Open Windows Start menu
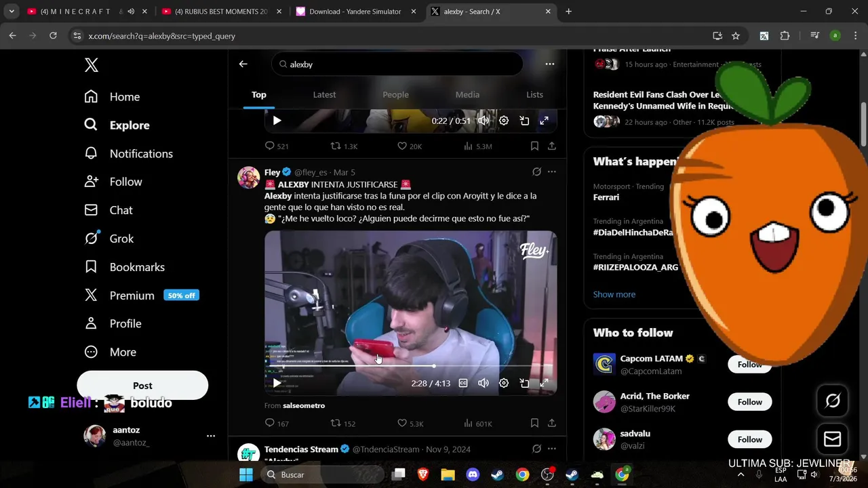 (x=246, y=474)
